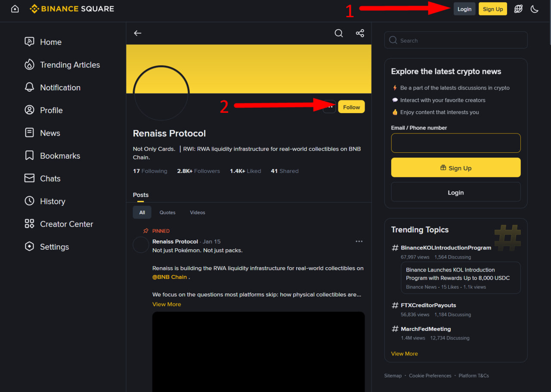
Task: Open the globe language selector icon
Action: click(518, 9)
